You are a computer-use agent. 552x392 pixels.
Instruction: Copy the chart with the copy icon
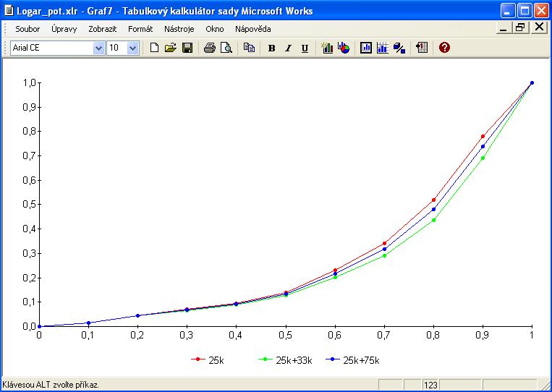point(250,48)
